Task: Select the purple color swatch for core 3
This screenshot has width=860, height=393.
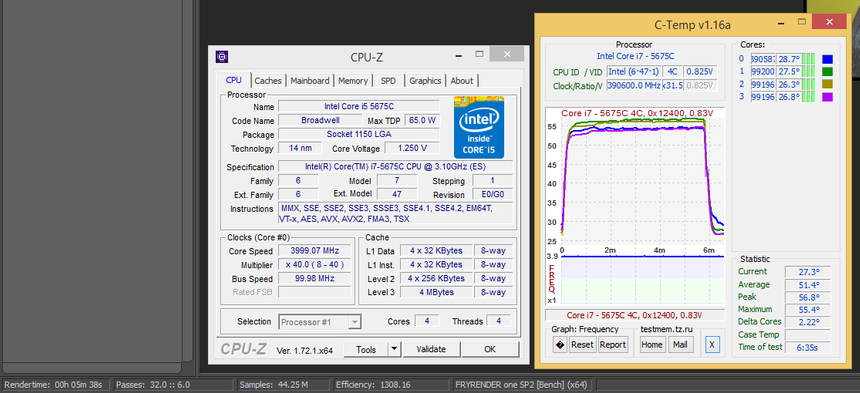Action: tap(828, 97)
